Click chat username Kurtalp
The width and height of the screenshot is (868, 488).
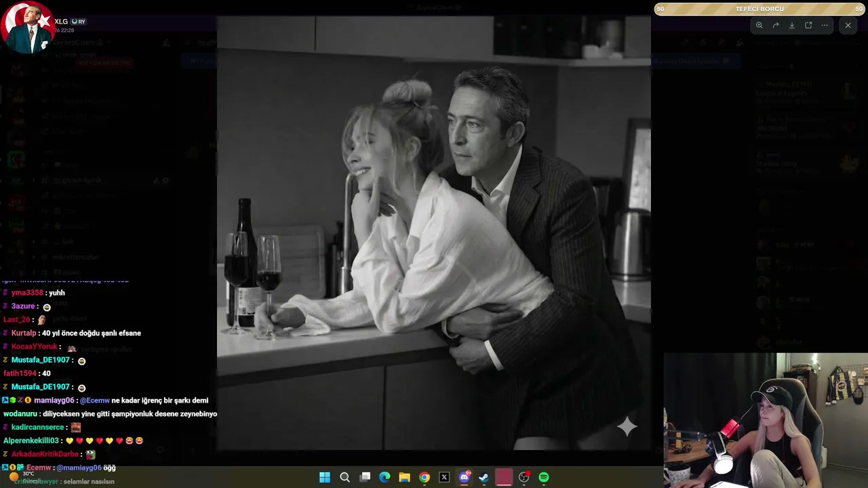pos(24,333)
